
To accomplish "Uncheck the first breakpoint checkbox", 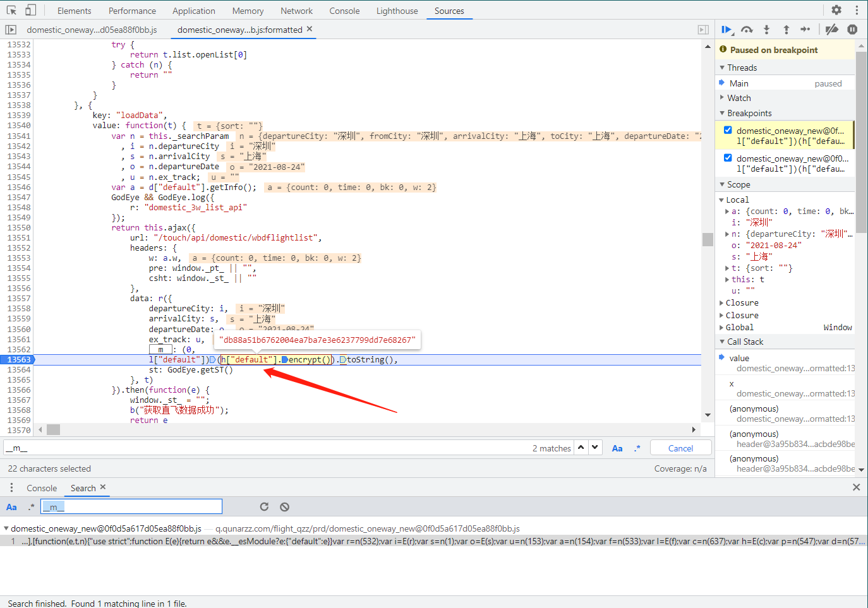I will pos(728,130).
